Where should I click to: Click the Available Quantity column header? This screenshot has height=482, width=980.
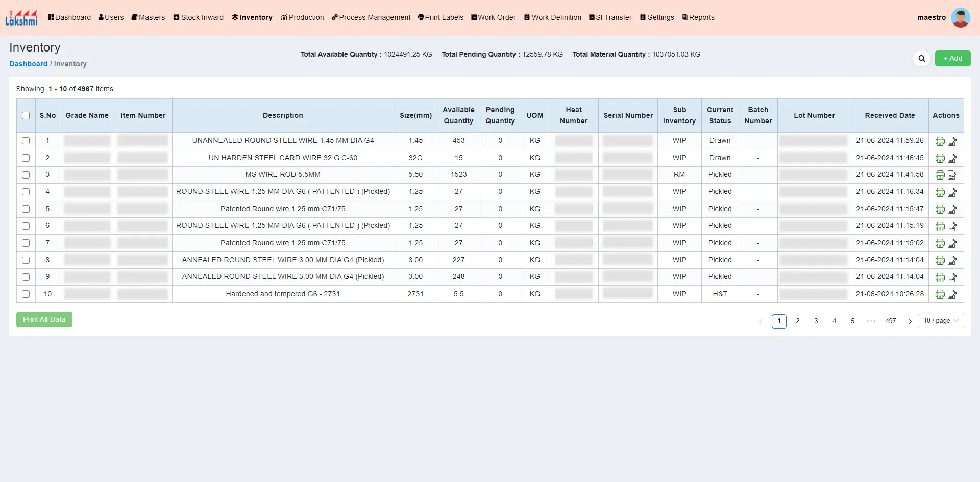tap(458, 115)
